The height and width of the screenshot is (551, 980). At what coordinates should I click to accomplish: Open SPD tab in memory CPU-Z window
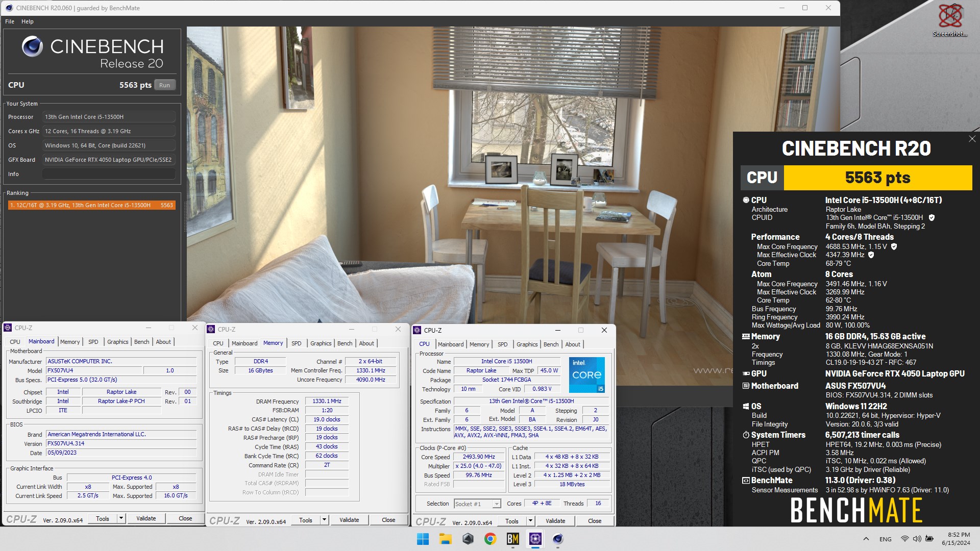[x=297, y=343]
